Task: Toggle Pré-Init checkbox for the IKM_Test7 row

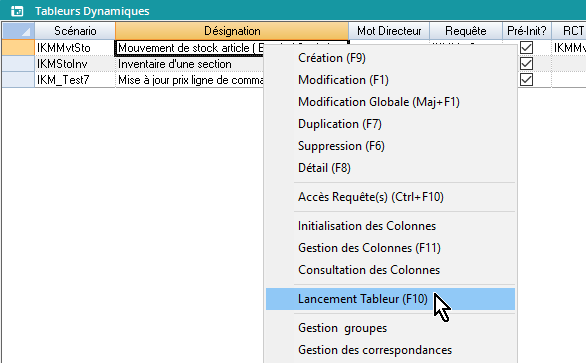Action: point(526,80)
